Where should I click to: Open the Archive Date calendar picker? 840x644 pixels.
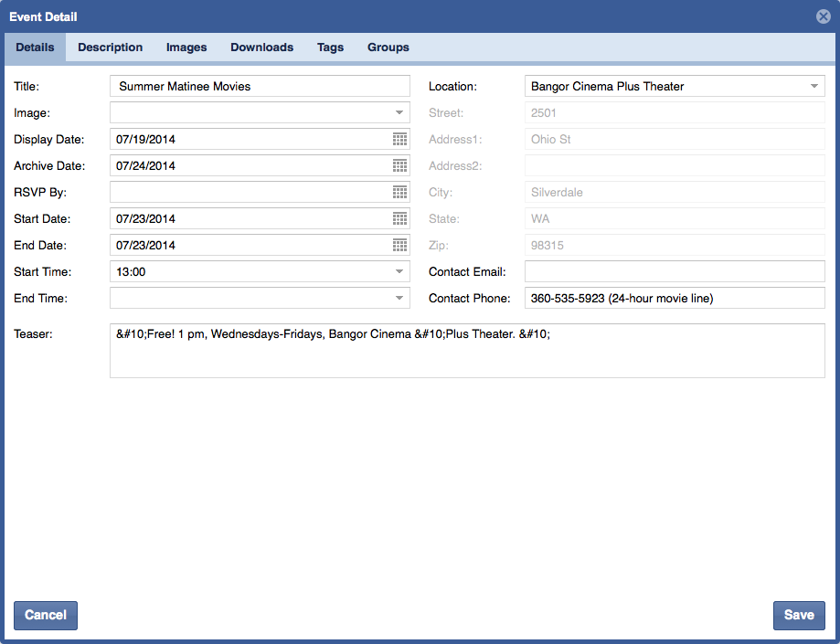coord(399,165)
